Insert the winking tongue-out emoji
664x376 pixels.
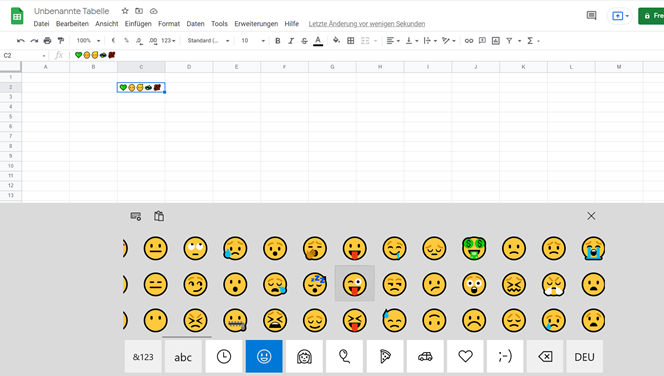(354, 284)
